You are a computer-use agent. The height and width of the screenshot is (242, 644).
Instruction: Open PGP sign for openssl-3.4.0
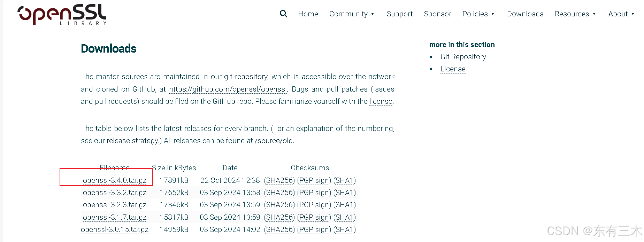click(x=314, y=180)
